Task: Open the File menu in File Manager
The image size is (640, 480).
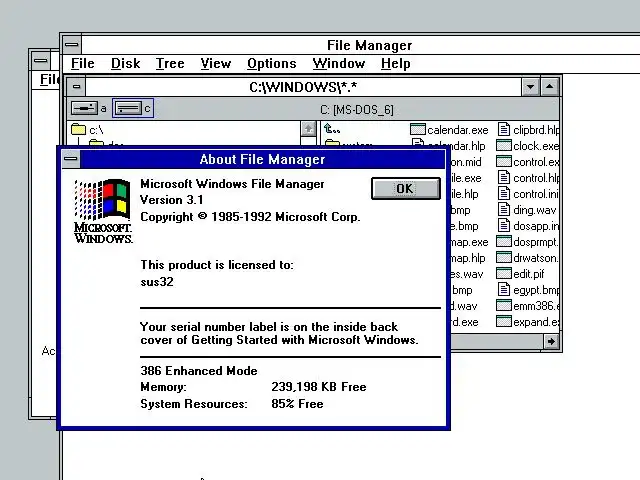Action: point(82,64)
